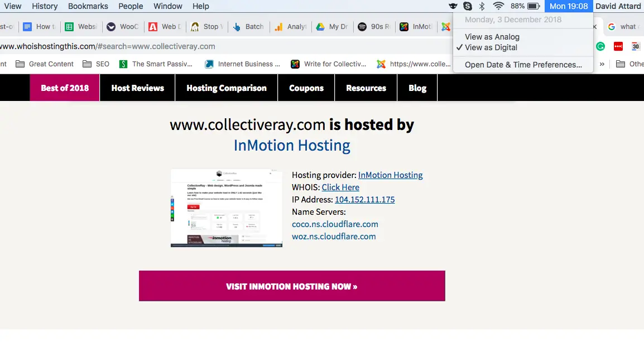Open the 'Batch' browser tab

(x=249, y=27)
